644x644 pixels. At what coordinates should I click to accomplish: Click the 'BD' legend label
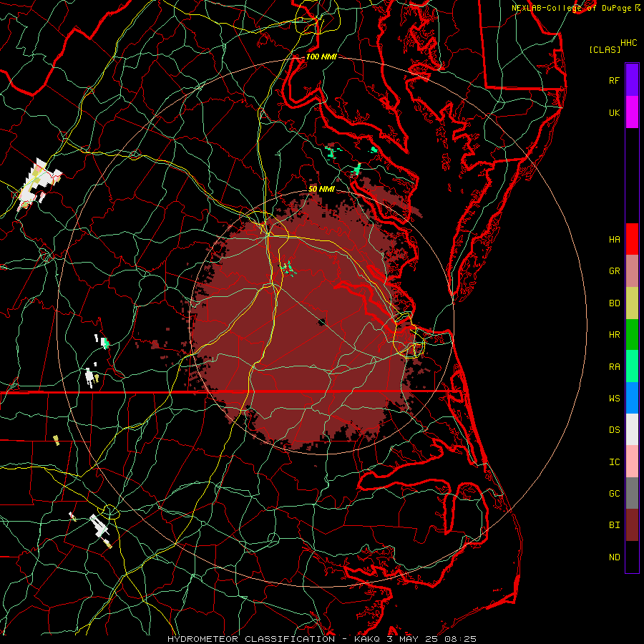tap(614, 303)
